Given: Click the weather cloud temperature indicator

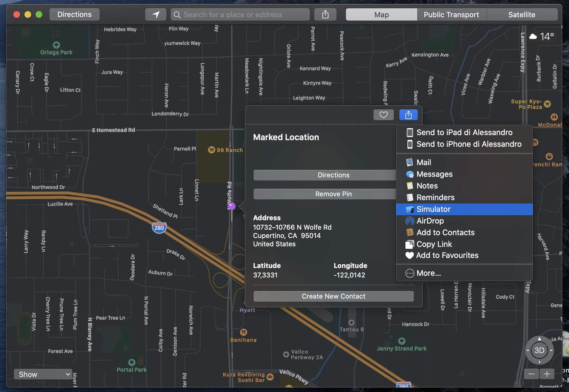Looking at the screenshot, I should [541, 36].
